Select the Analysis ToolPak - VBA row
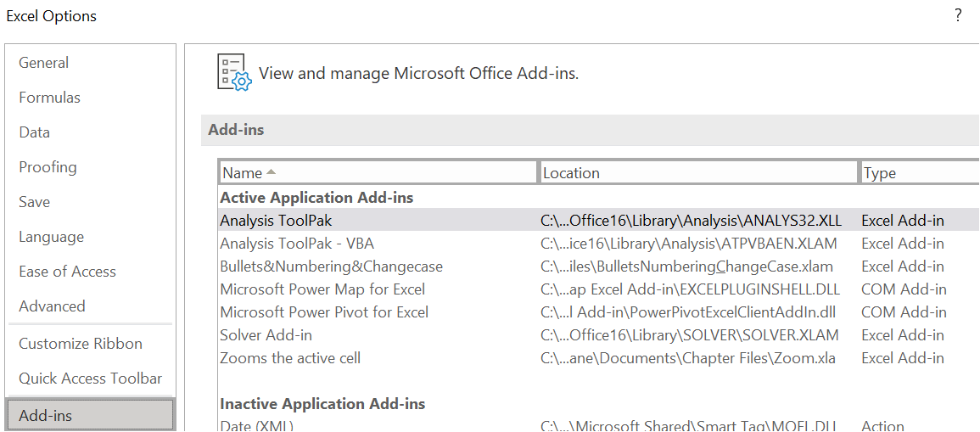This screenshot has height=432, width=980. coord(296,244)
